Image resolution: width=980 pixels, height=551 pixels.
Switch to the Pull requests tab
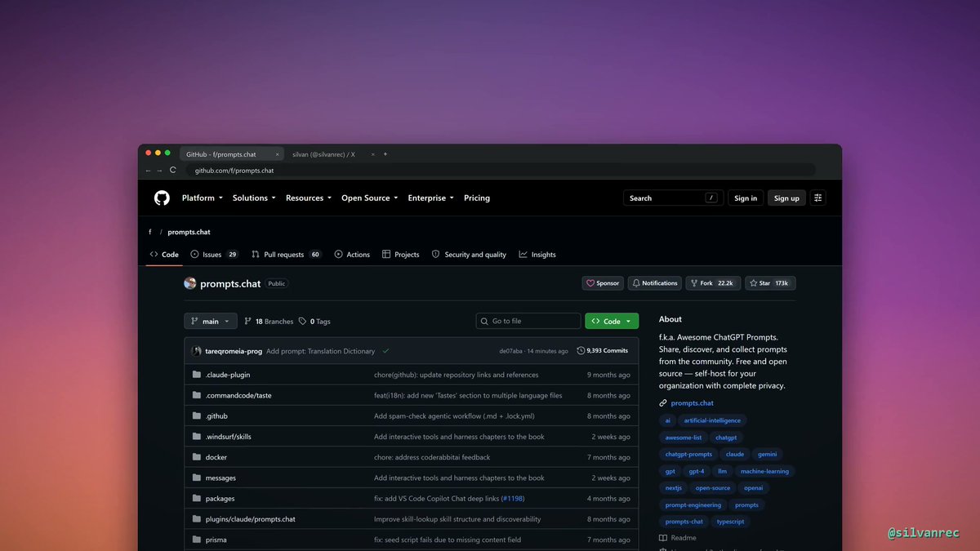(287, 255)
